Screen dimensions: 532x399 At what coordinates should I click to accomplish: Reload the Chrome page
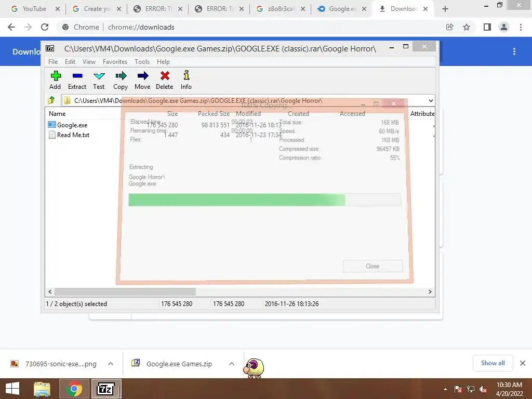(45, 27)
